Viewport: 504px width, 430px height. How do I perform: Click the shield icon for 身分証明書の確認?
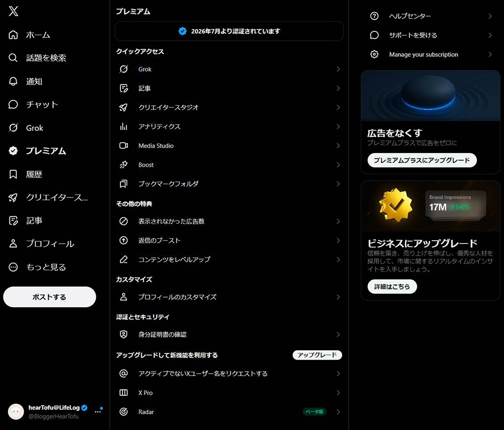[x=124, y=334]
